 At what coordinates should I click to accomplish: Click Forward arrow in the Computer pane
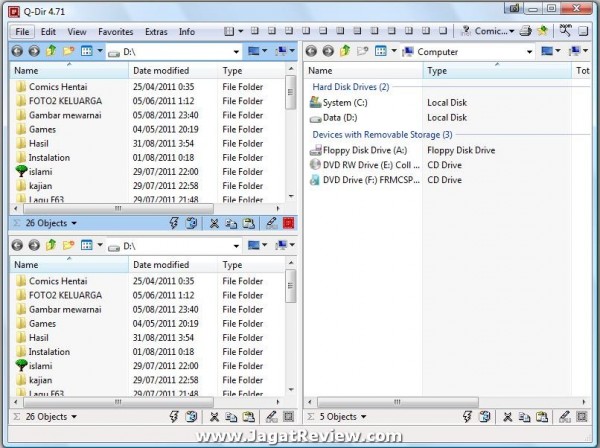pyautogui.click(x=327, y=51)
